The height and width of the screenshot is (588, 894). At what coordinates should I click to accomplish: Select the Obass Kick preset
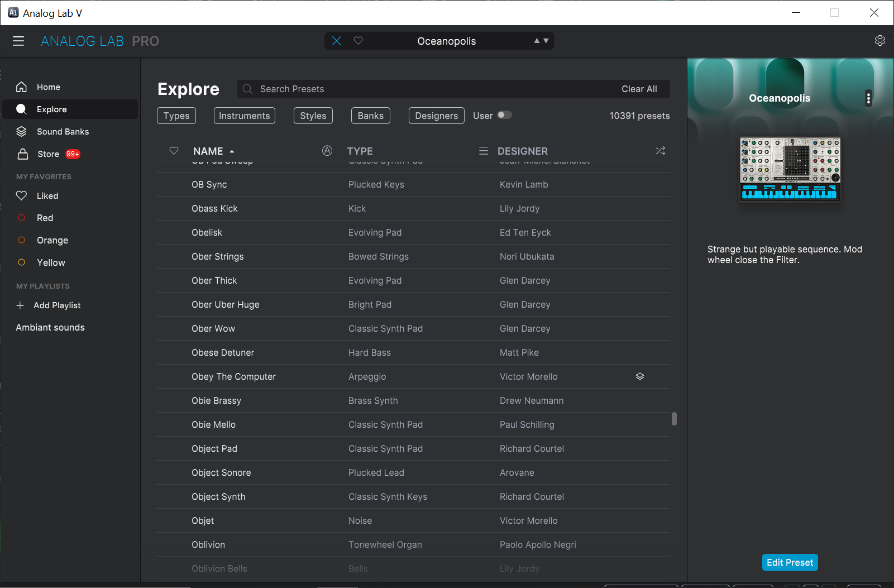click(413, 208)
